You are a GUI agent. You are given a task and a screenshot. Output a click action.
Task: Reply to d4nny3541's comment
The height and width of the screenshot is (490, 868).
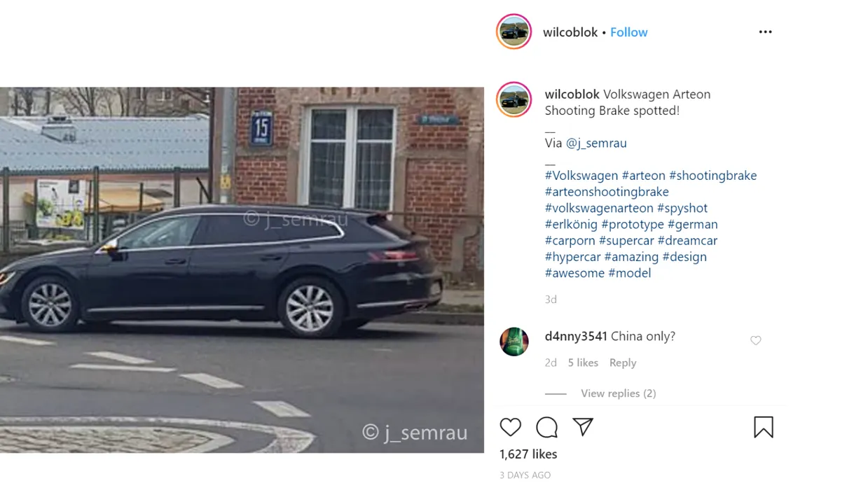[x=623, y=363]
